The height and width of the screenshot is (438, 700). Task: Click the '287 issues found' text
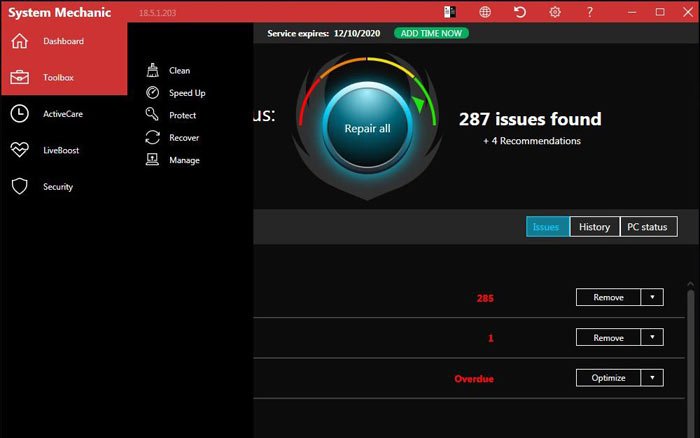[530, 119]
